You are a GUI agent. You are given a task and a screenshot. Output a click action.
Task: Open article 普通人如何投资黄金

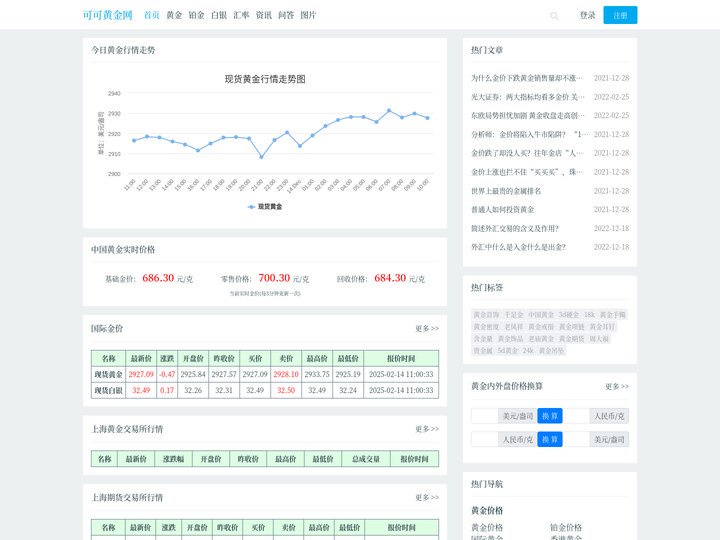[x=503, y=209]
